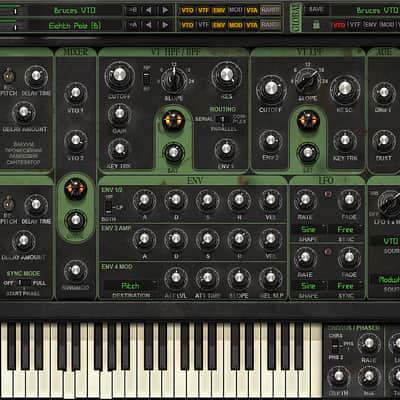Click the LPF RESO knob
This screenshot has height=400, width=400.
[x=345, y=89]
